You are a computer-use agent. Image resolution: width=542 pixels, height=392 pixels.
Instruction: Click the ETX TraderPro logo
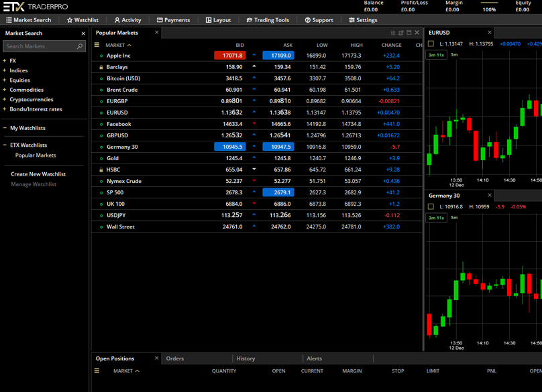tap(36, 7)
